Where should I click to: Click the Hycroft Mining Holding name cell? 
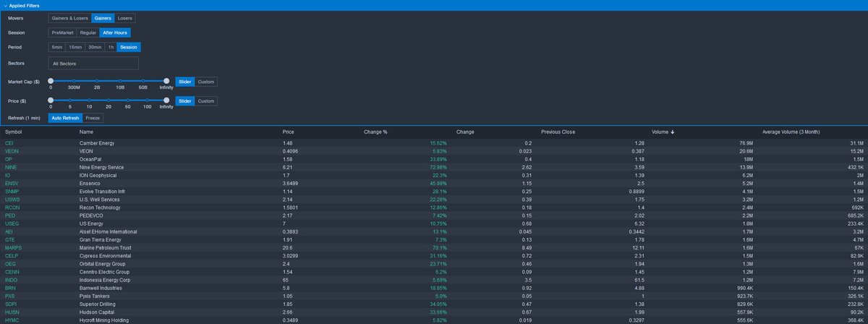[x=106, y=320]
